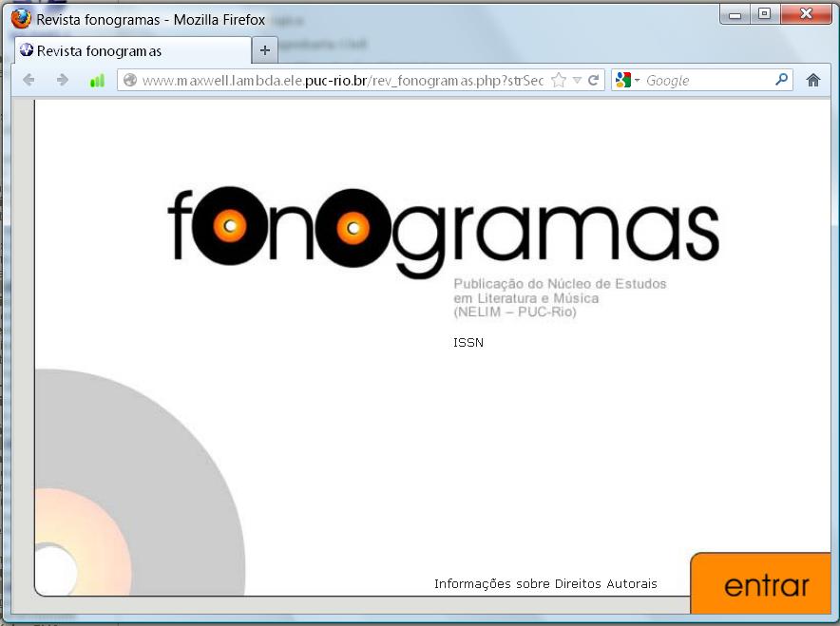The height and width of the screenshot is (626, 840).
Task: Click the Back navigation arrow
Action: (x=29, y=81)
